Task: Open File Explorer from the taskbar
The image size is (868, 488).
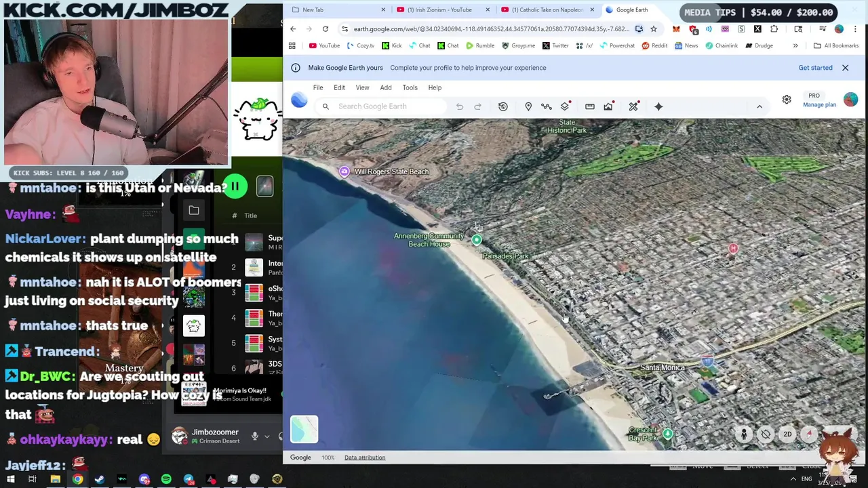Action: pos(55,479)
